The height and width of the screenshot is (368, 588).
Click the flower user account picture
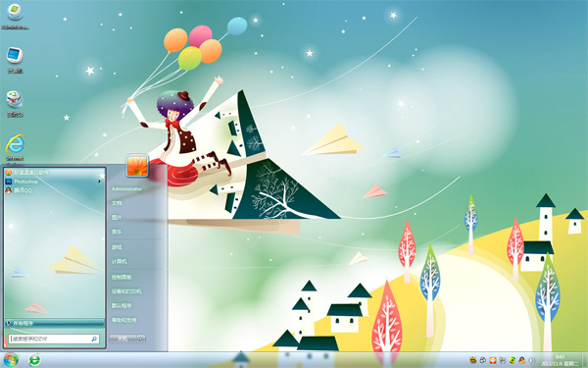tap(137, 165)
